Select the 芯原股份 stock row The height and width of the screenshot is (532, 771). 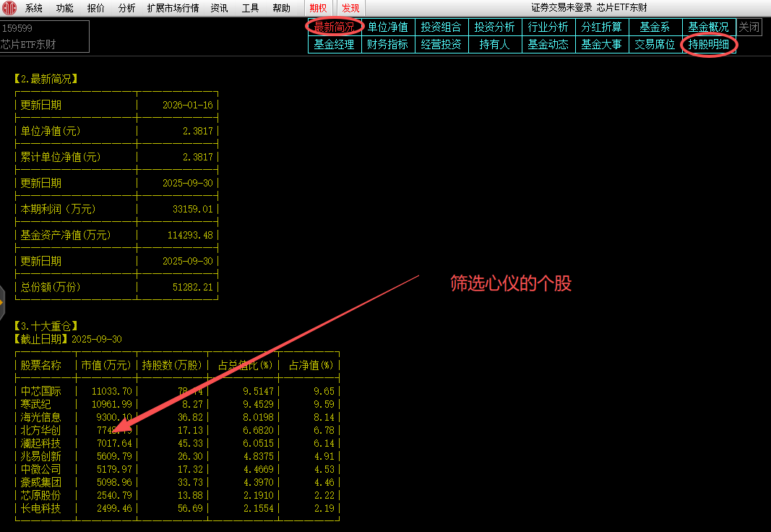pos(178,496)
